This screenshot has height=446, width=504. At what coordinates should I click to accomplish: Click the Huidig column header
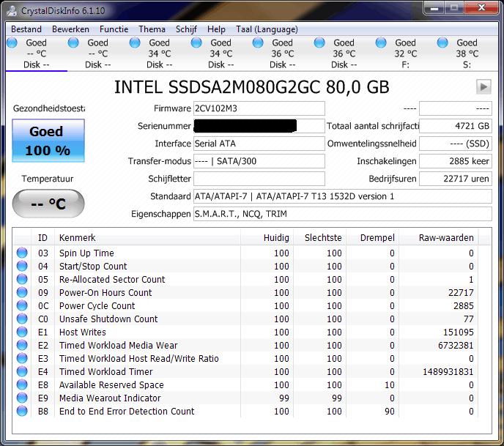point(267,238)
